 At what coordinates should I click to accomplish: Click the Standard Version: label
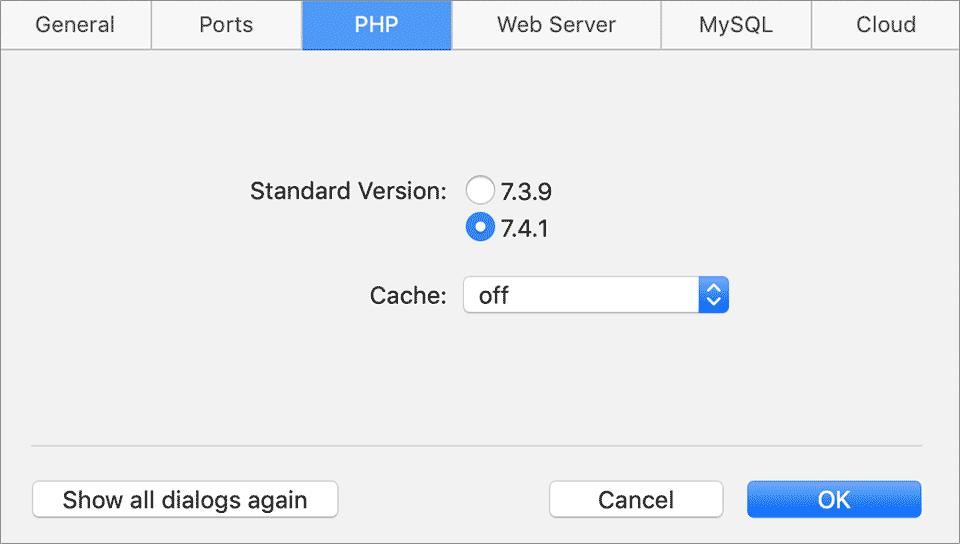coord(348,191)
